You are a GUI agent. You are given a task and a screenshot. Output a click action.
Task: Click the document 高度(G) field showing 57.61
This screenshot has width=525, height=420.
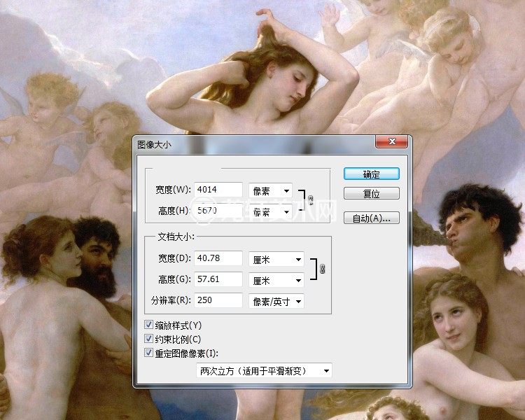218,279
